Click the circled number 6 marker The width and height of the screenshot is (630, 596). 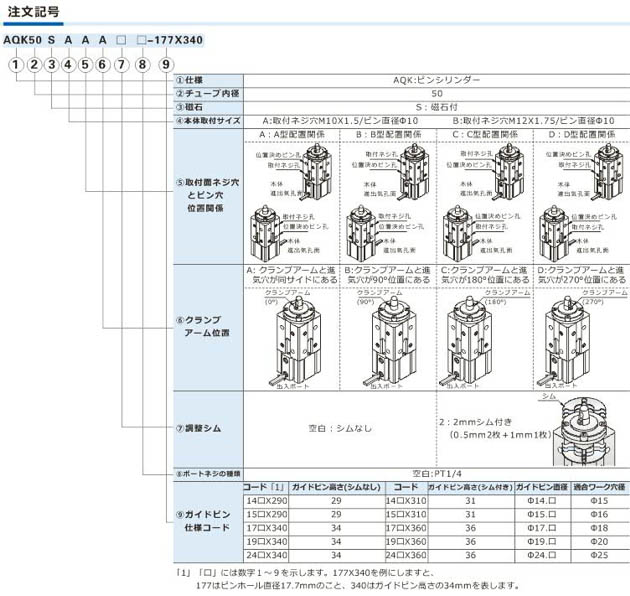point(102,64)
